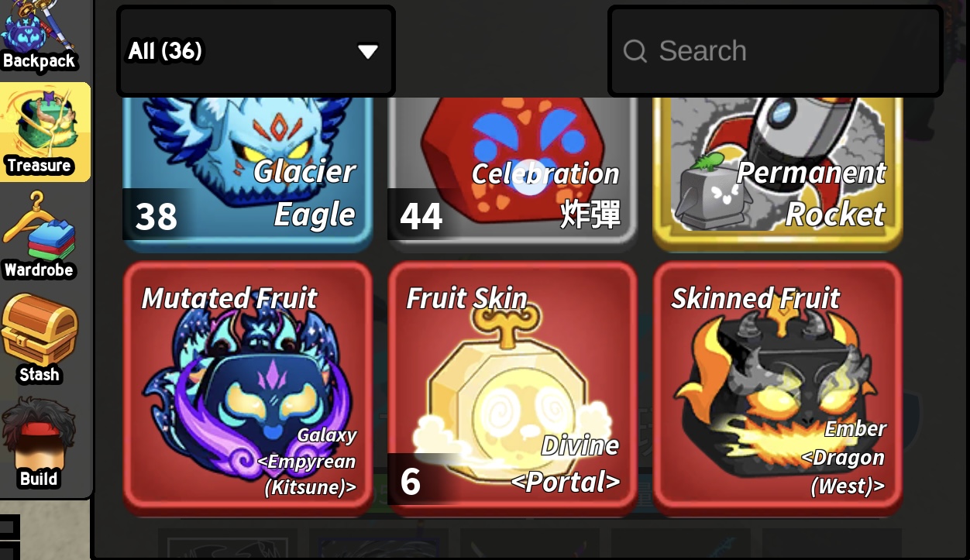Open the Build avatar icon
This screenshot has width=970, height=560.
[x=39, y=443]
